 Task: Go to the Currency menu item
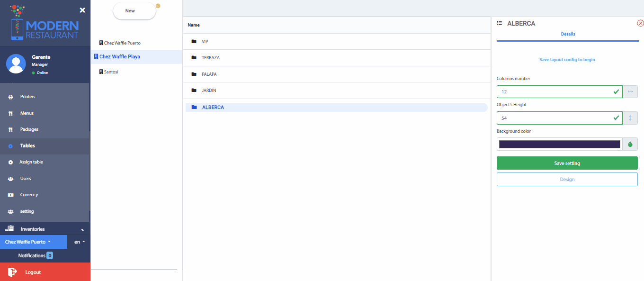29,195
